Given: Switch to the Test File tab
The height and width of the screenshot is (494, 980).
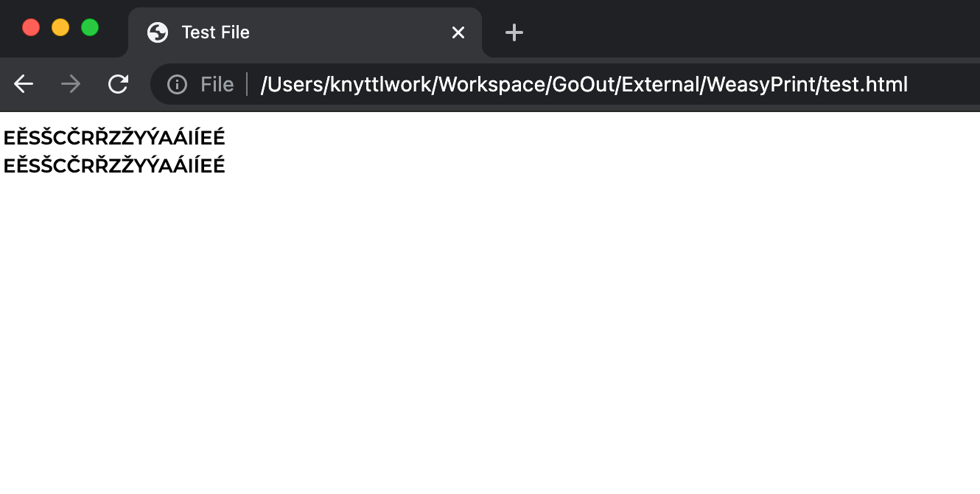Looking at the screenshot, I should point(295,32).
